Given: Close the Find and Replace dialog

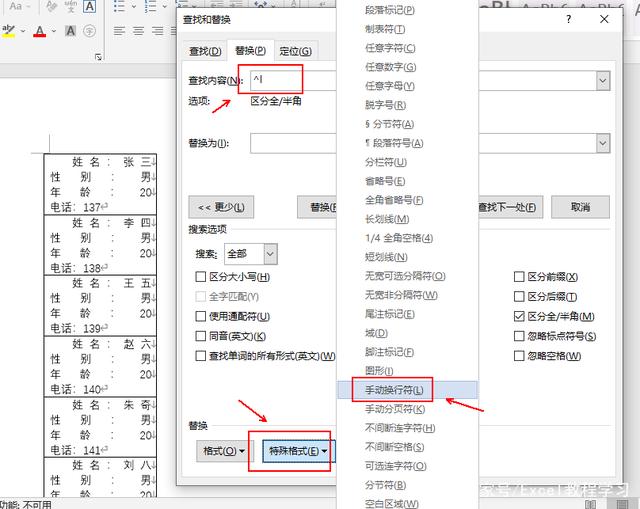Looking at the screenshot, I should tap(604, 19).
